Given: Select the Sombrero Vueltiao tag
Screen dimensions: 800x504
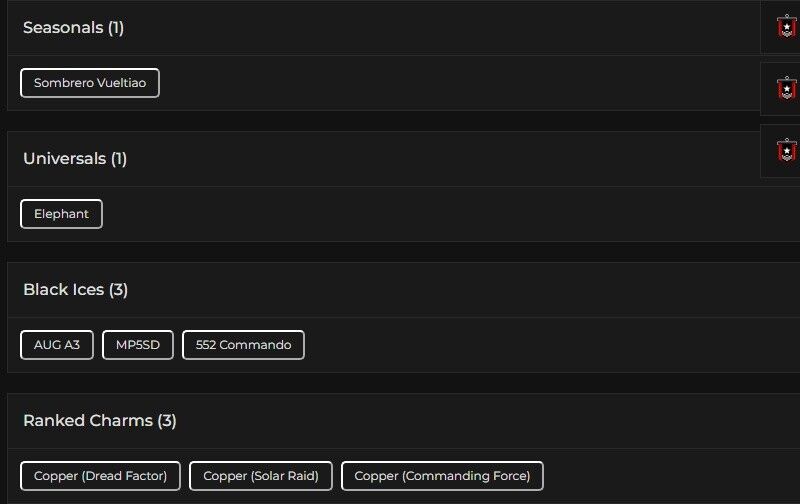Looking at the screenshot, I should click(x=90, y=83).
